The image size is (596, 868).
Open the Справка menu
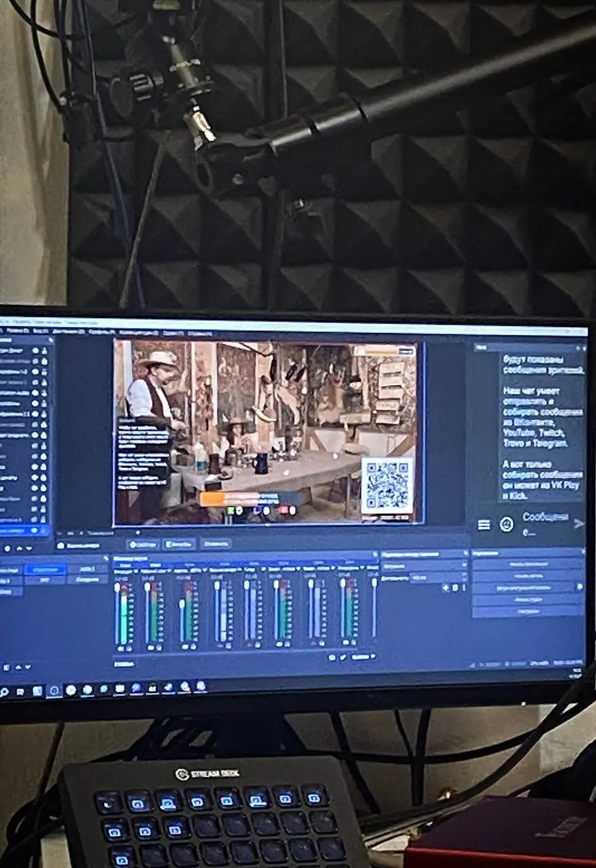click(199, 334)
